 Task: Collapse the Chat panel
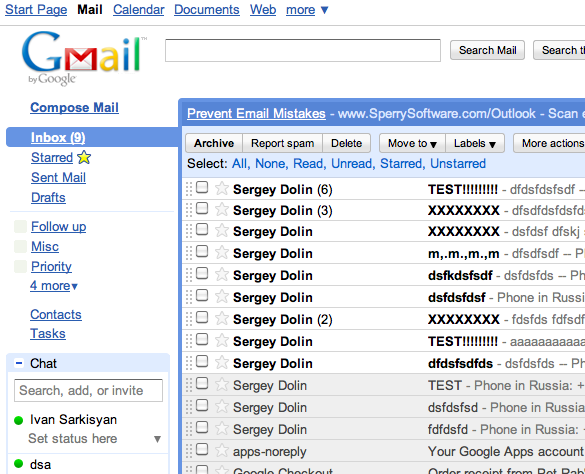pos(19,363)
